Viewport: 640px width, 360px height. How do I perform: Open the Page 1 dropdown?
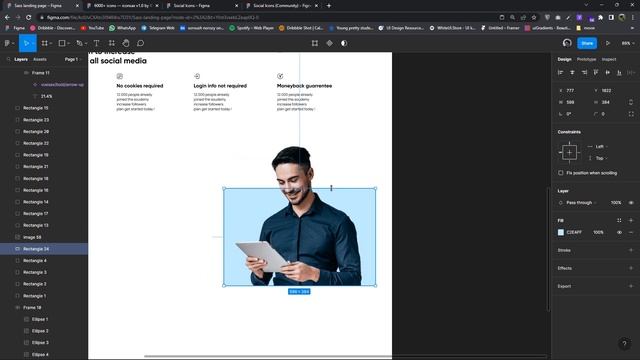(73, 60)
